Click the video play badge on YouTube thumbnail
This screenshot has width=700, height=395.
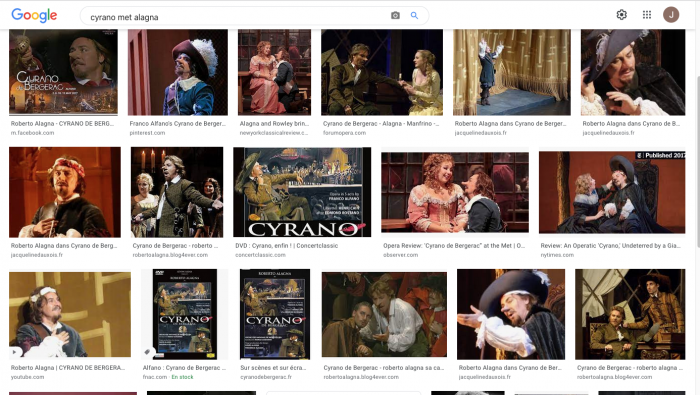pos(14,352)
